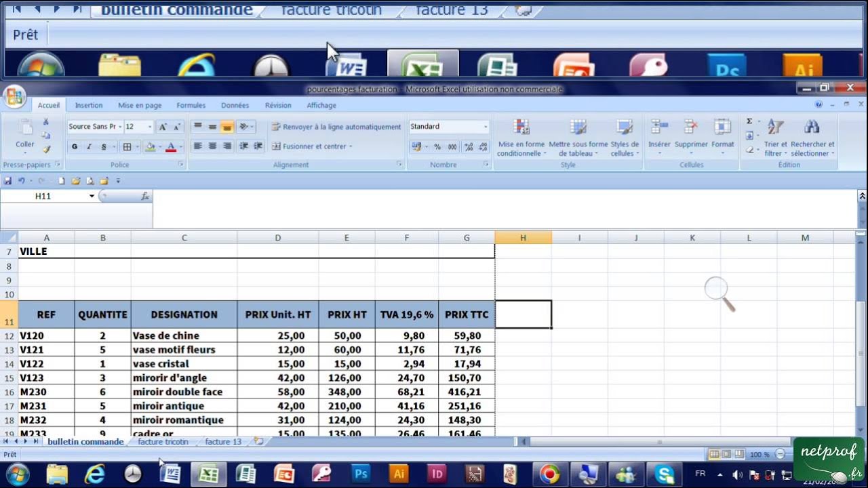Click the Cut scissors icon

point(46,122)
